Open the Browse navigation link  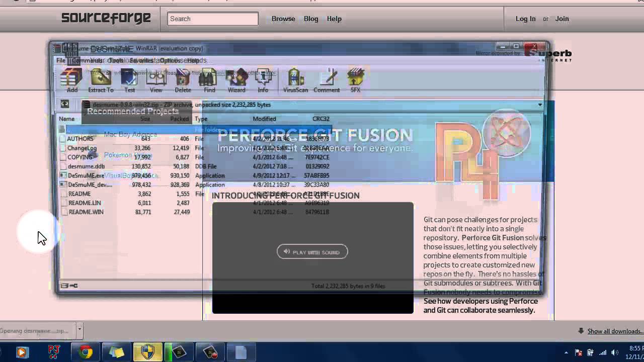click(283, 19)
